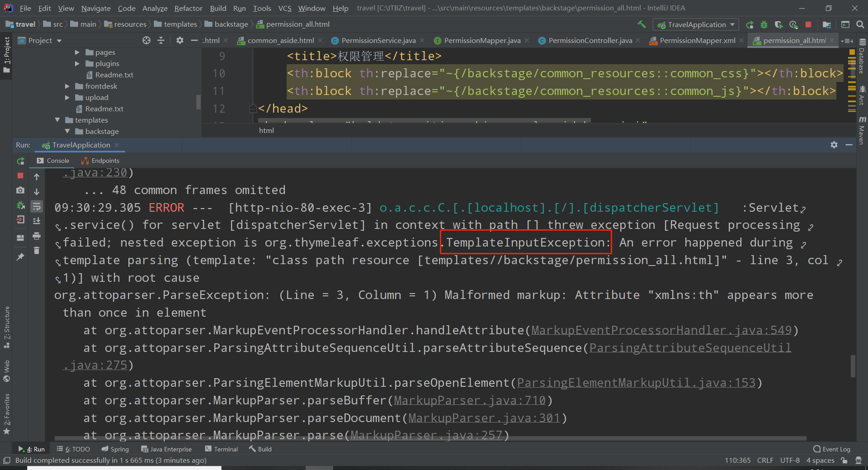The image size is (868, 470).
Task: Hide the Run tool window
Action: coord(849,145)
